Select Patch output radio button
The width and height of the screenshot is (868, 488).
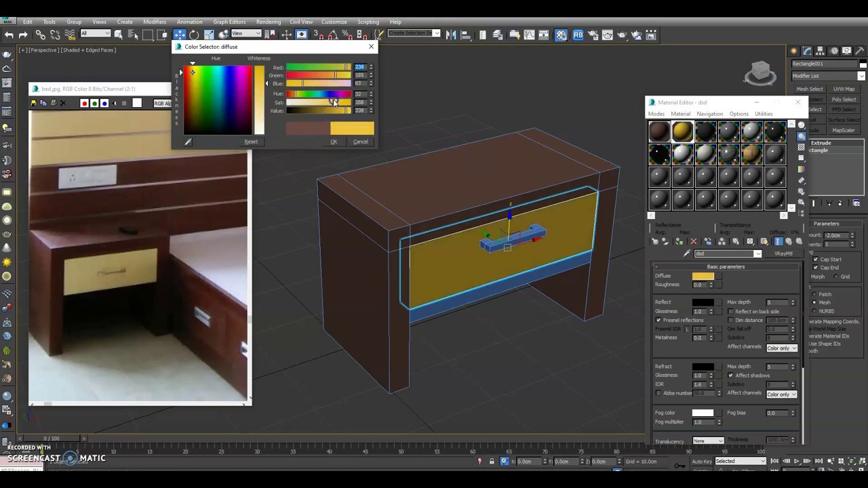[x=814, y=294]
